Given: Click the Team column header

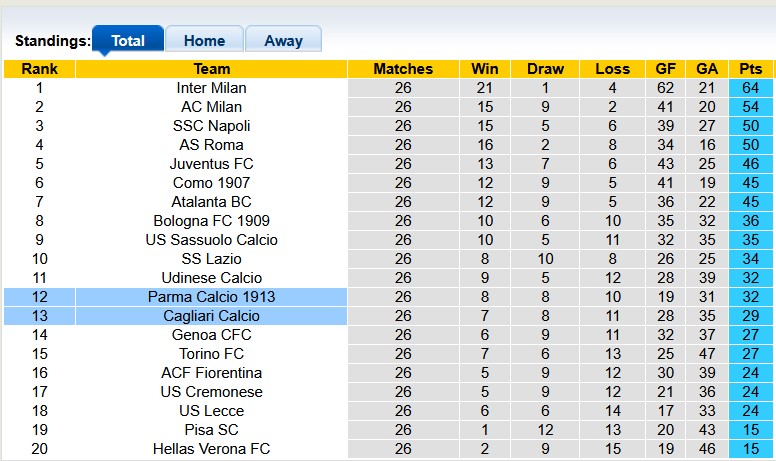Looking at the screenshot, I should pos(211,69).
